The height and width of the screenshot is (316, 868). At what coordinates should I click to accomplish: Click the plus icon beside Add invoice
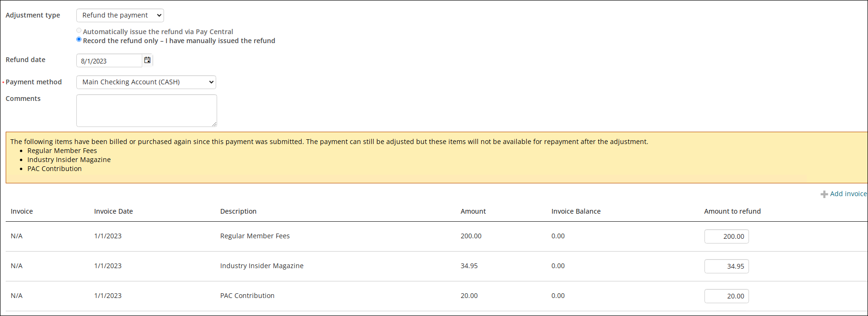coord(824,194)
